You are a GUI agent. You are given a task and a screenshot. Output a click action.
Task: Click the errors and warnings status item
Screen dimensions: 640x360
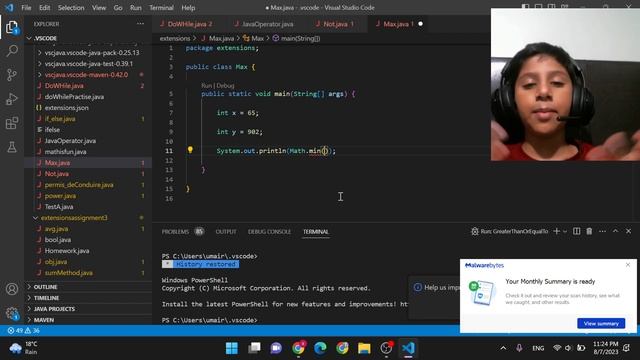(x=24, y=331)
